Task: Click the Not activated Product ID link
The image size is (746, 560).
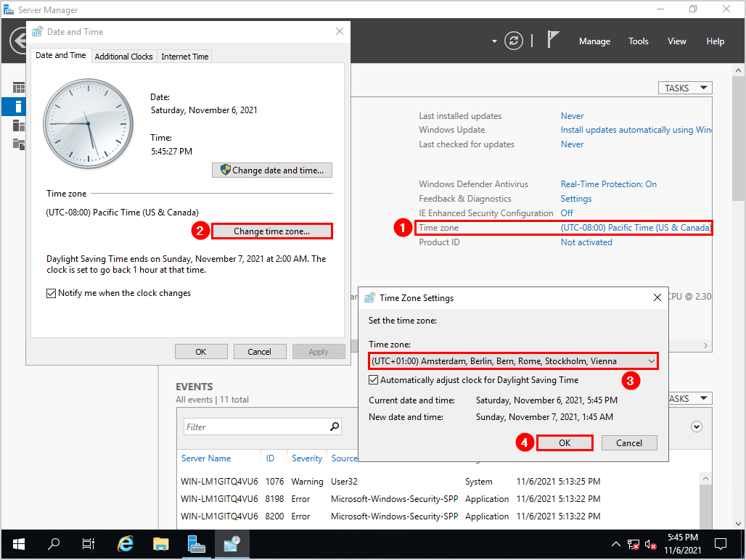Action: coord(586,242)
